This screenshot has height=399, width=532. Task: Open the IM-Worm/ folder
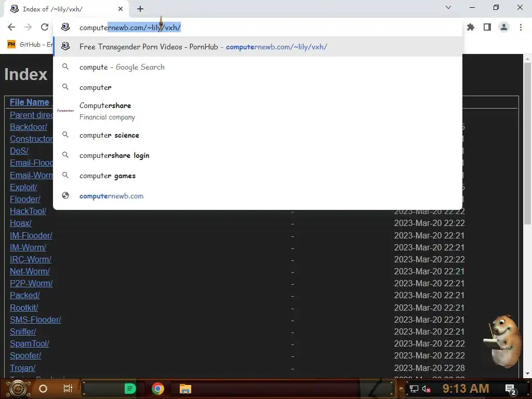[x=28, y=247]
